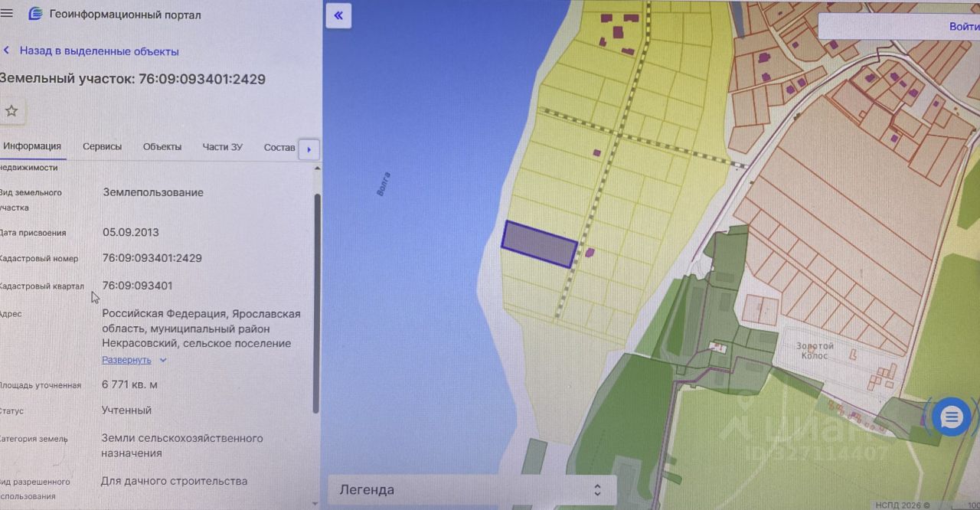
Task: Open the chat support bubble
Action: 952,417
